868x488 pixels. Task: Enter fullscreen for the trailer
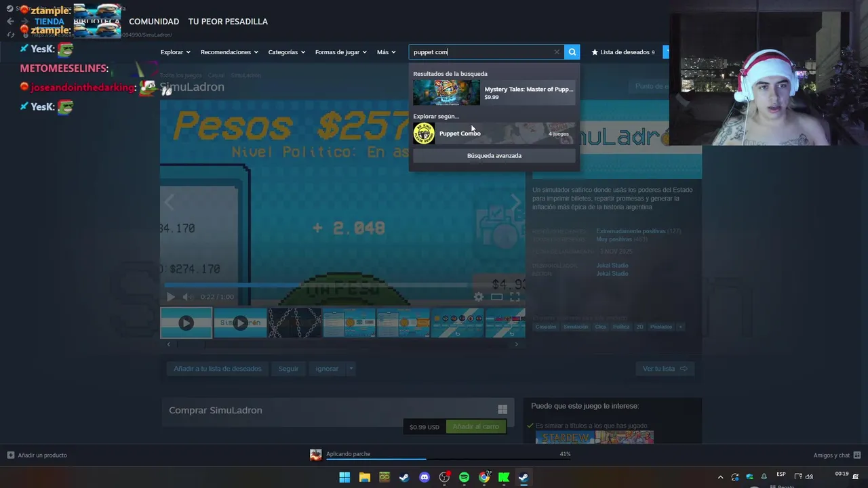coord(515,297)
